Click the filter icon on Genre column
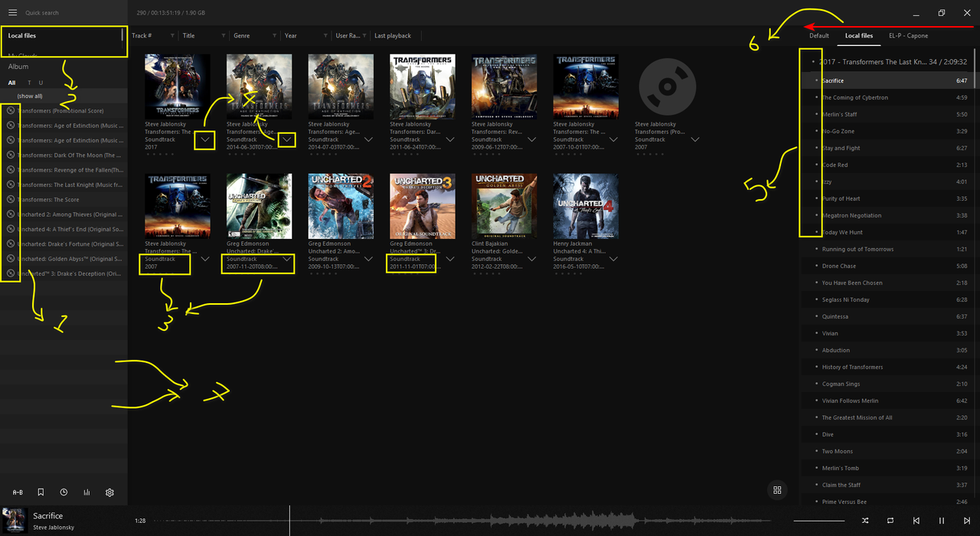The width and height of the screenshot is (980, 536). (274, 36)
